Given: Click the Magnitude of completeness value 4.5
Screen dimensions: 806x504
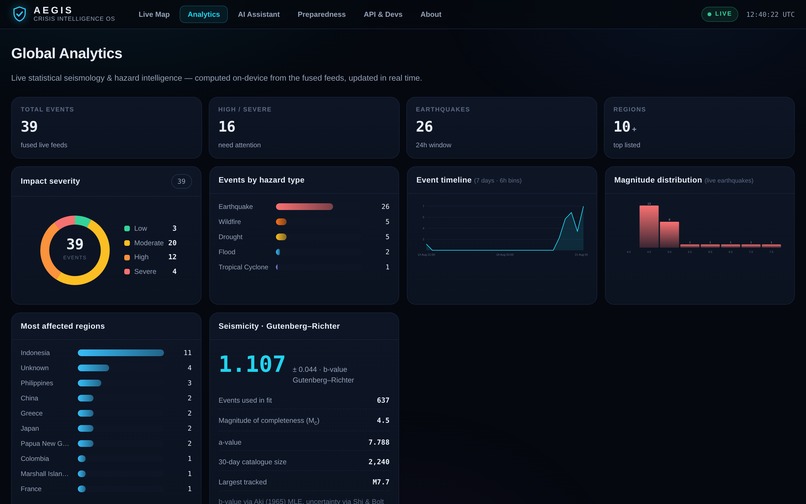Looking at the screenshot, I should pos(383,420).
